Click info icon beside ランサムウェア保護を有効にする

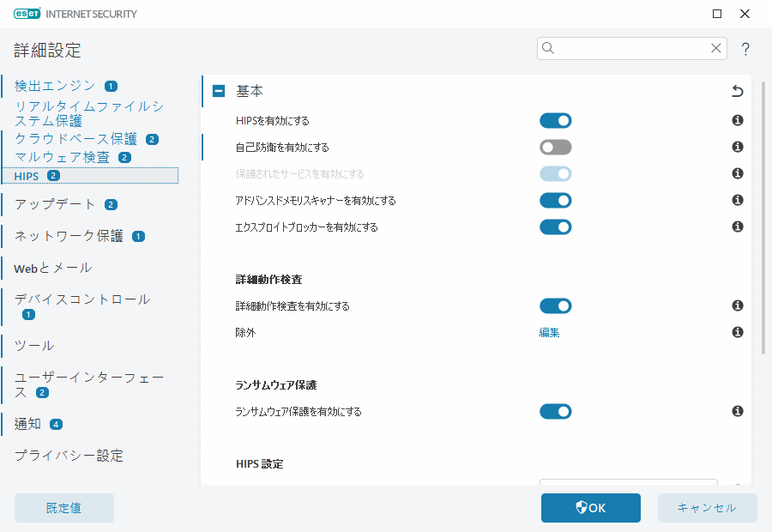pyautogui.click(x=737, y=412)
